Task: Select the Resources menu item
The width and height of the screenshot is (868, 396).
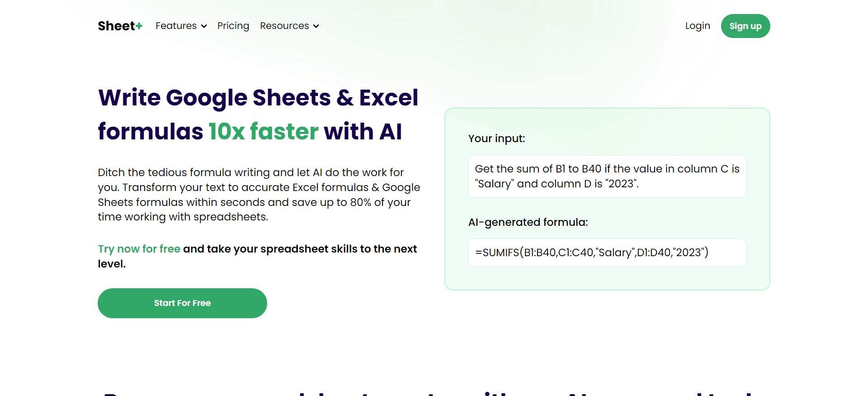Action: click(285, 26)
